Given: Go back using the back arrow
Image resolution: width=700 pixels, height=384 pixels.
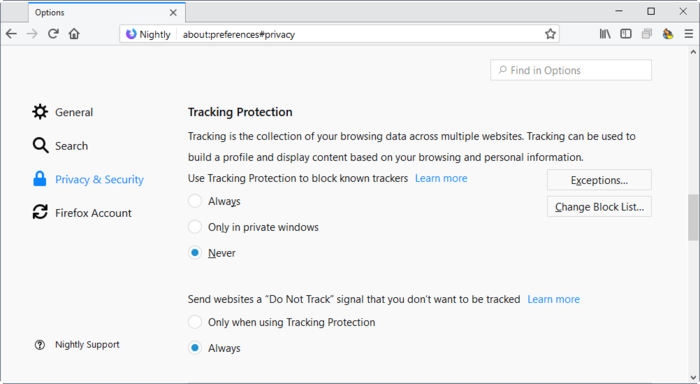Looking at the screenshot, I should 11,34.
